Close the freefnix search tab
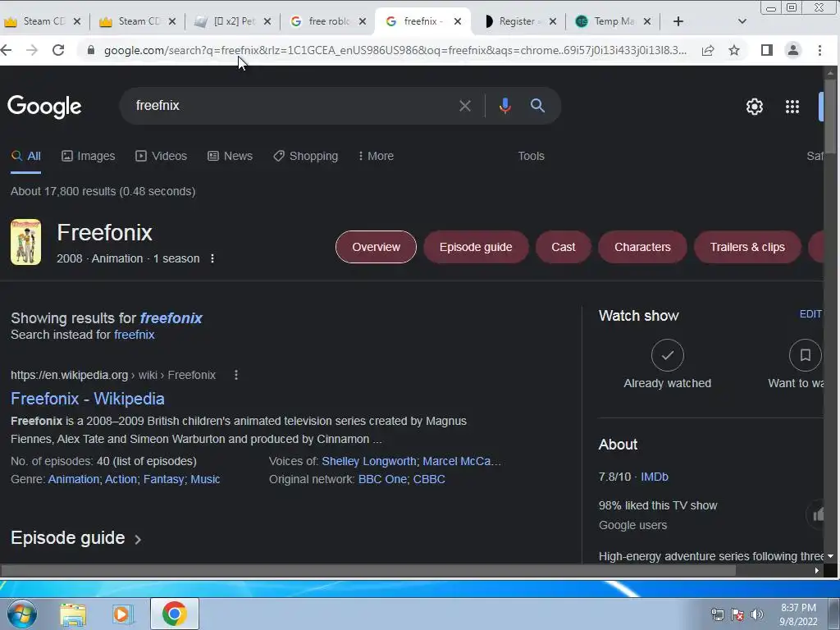 click(458, 21)
